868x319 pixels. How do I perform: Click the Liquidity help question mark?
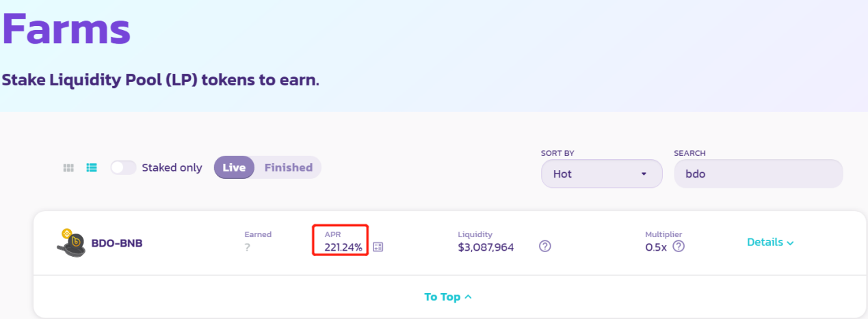(x=545, y=247)
